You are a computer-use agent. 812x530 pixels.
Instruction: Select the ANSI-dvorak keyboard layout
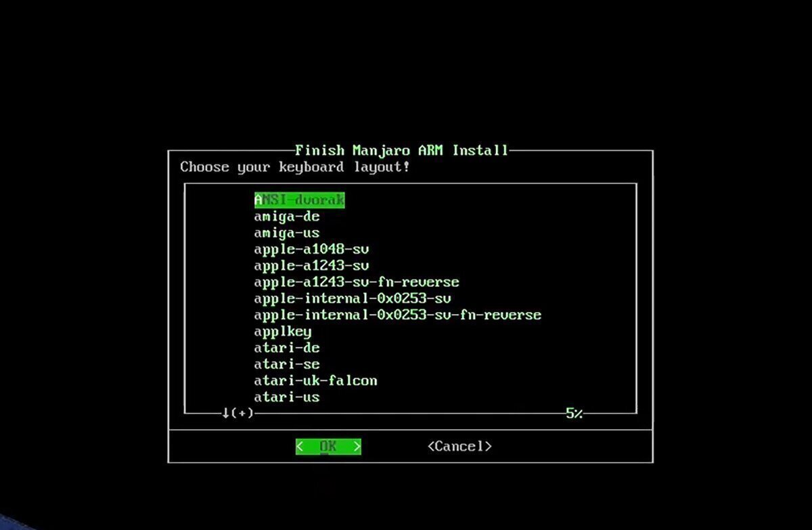pyautogui.click(x=300, y=200)
